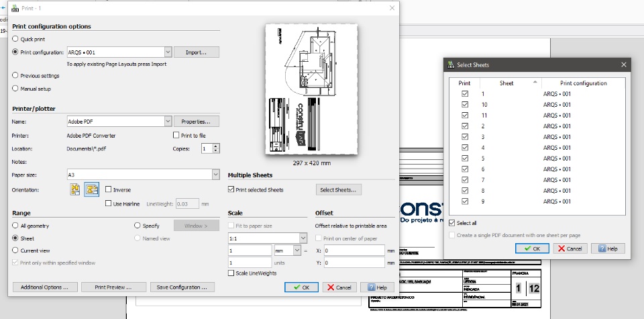This screenshot has width=644, height=319.
Task: Choose Current view range option
Action: tap(15, 250)
